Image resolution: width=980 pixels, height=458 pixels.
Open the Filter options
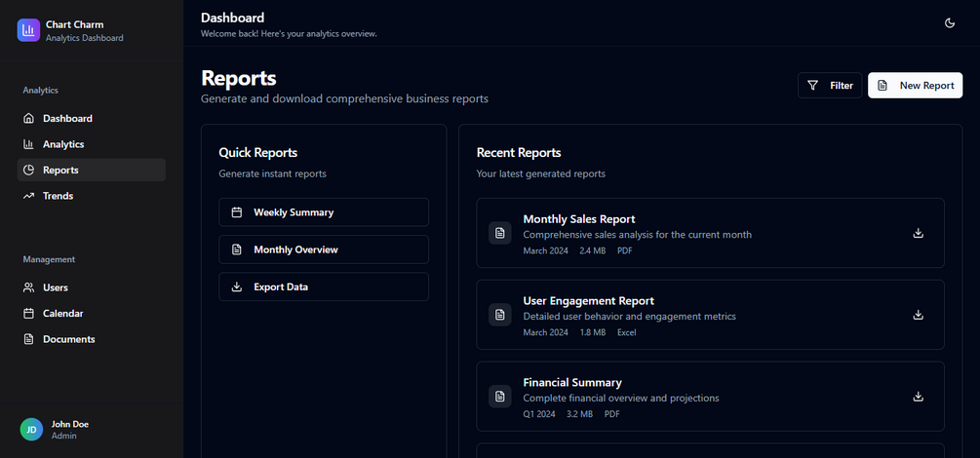coord(830,86)
